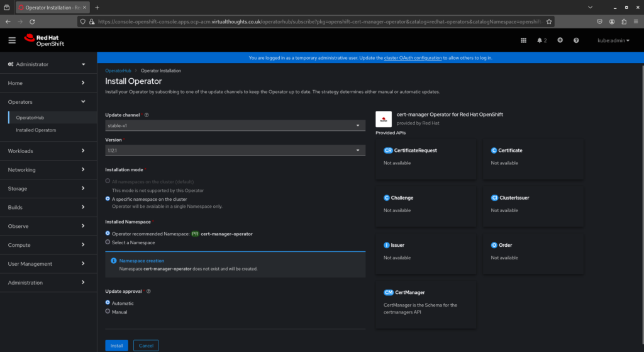Viewport: 644px width, 352px height.
Task: Go to OperatorHub in the sidebar
Action: pyautogui.click(x=30, y=118)
